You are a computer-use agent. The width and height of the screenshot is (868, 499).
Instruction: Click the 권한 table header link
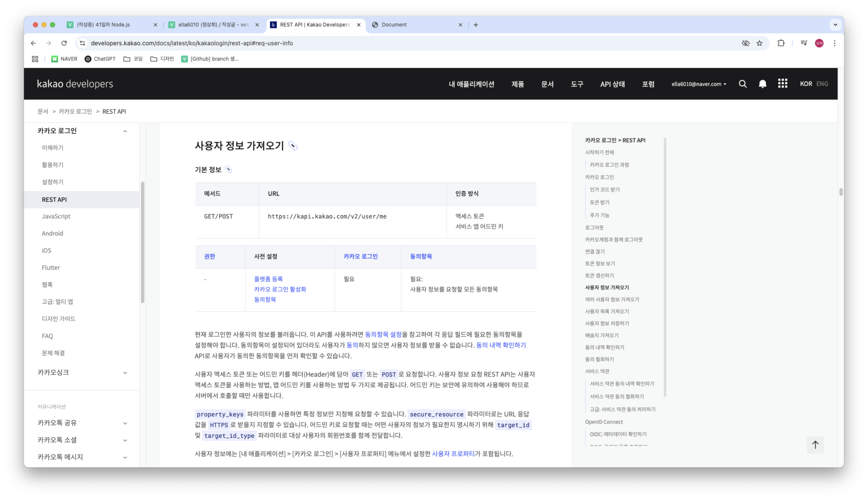[x=210, y=256]
